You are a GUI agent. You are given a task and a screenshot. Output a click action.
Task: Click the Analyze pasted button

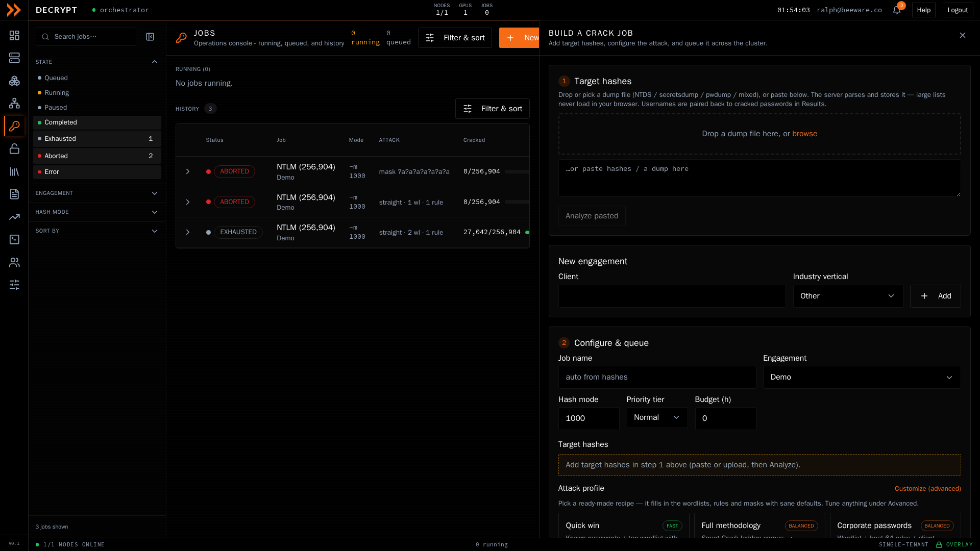pos(592,216)
